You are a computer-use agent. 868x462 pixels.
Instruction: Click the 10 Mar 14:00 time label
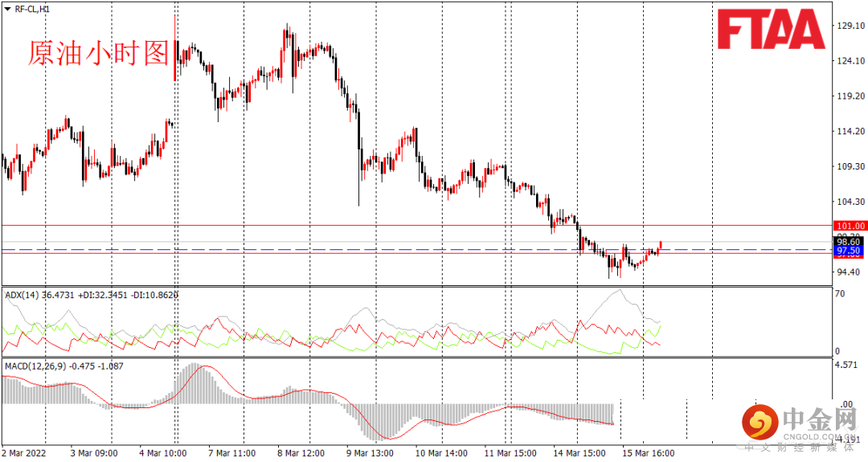441,453
